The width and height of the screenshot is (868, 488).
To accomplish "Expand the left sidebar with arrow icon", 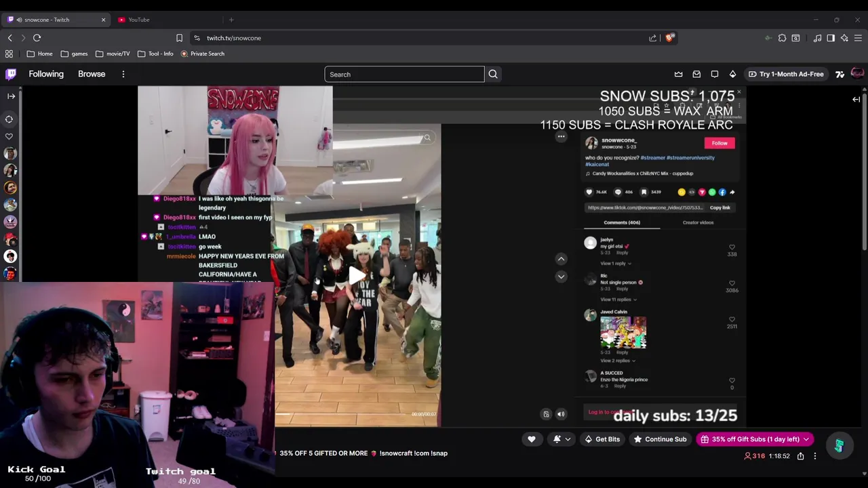I will (x=11, y=96).
